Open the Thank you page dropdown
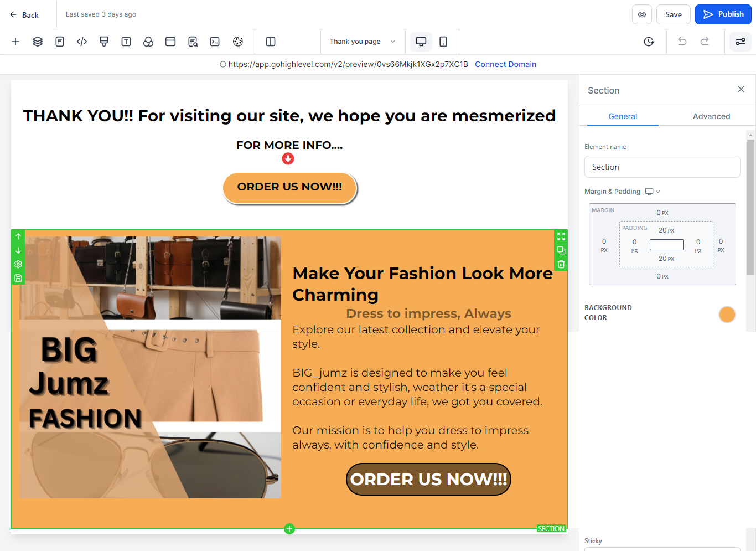Image resolution: width=756 pixels, height=551 pixels. click(x=363, y=42)
